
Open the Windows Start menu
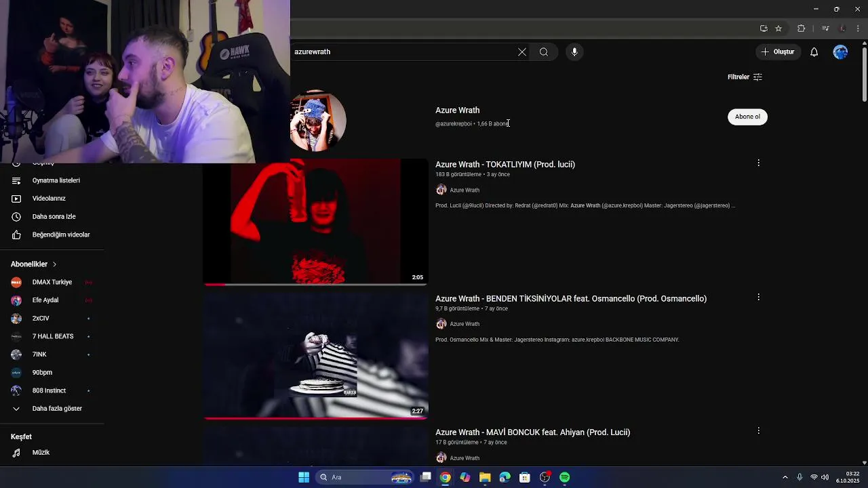coord(304,477)
